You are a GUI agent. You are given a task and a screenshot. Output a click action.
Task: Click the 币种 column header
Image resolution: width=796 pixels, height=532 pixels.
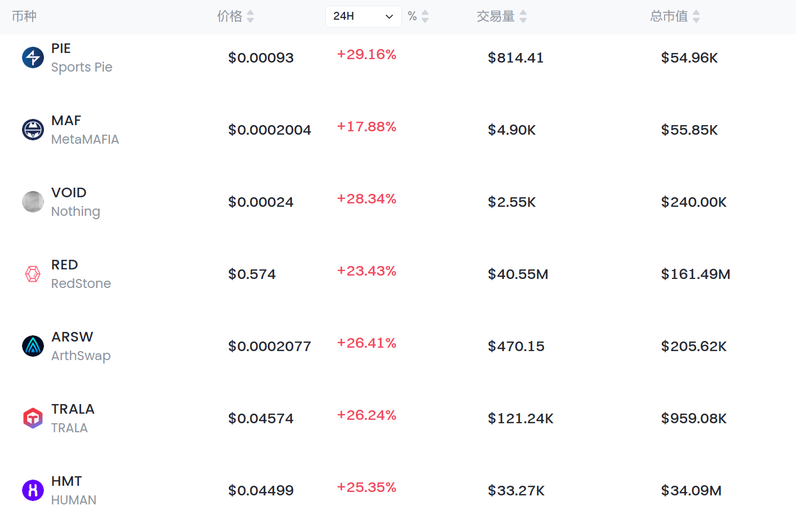tap(24, 16)
